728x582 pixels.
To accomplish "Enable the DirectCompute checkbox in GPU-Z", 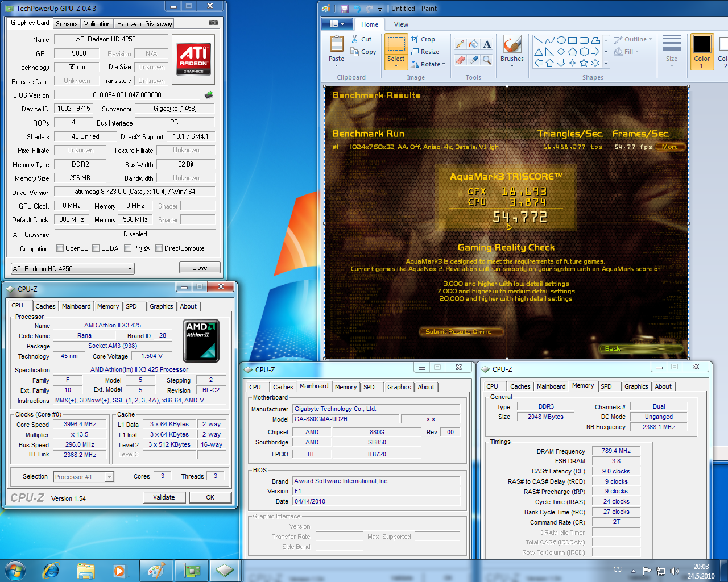I will click(x=159, y=248).
